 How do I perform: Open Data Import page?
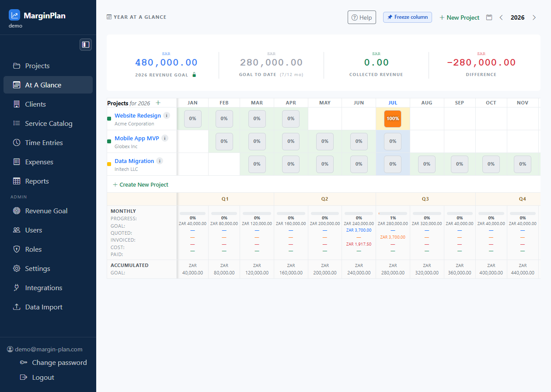click(x=48, y=307)
